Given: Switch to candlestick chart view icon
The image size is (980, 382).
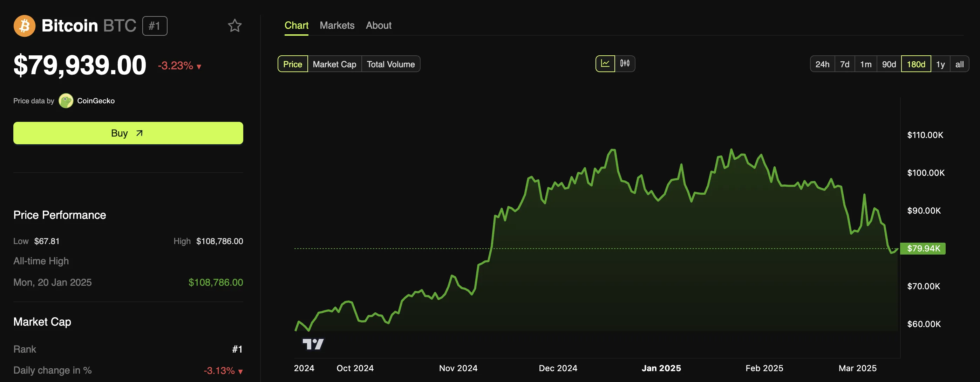Looking at the screenshot, I should pos(625,63).
